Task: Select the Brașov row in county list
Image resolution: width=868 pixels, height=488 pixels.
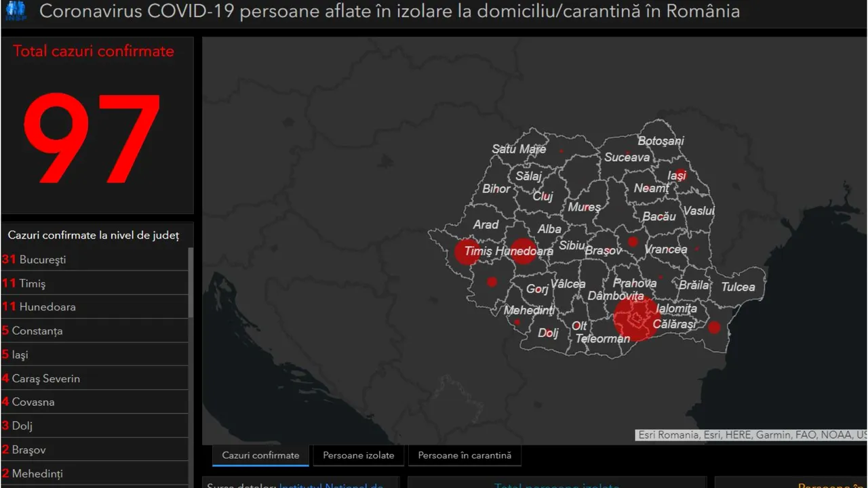Action: (95, 449)
